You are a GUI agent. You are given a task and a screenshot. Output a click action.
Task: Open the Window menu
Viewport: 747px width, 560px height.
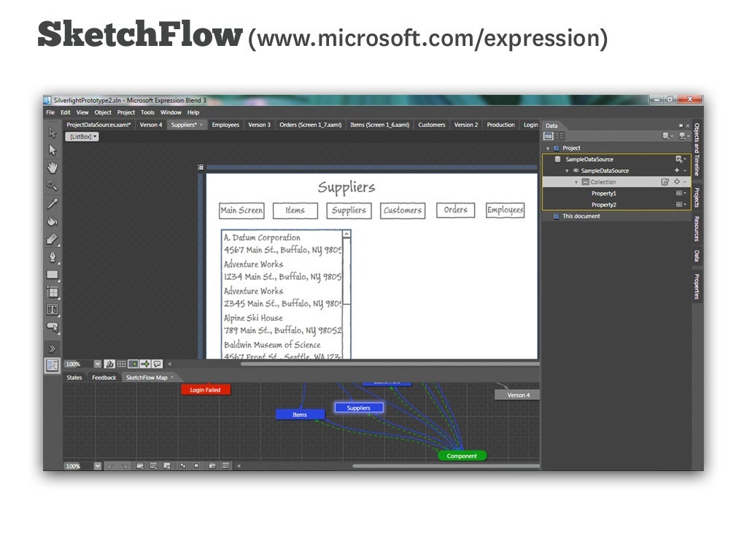point(171,112)
